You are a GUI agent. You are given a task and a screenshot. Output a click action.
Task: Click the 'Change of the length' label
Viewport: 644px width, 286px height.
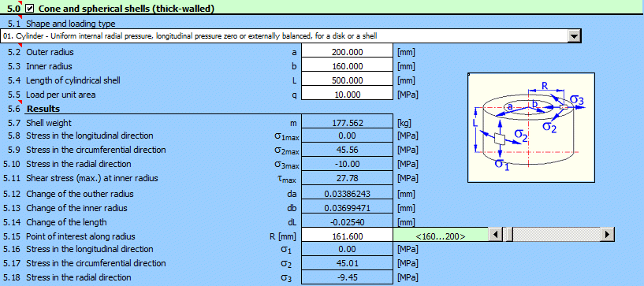click(66, 222)
